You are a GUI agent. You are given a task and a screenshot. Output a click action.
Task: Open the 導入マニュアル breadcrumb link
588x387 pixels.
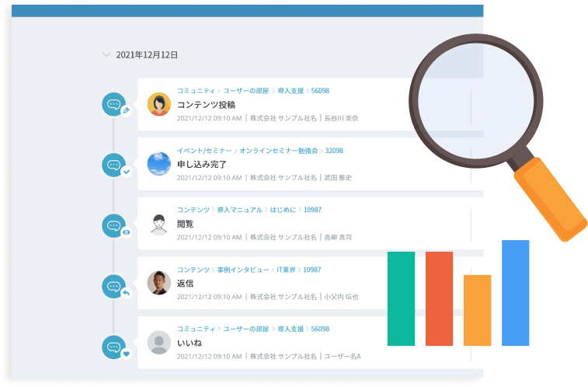(x=239, y=210)
